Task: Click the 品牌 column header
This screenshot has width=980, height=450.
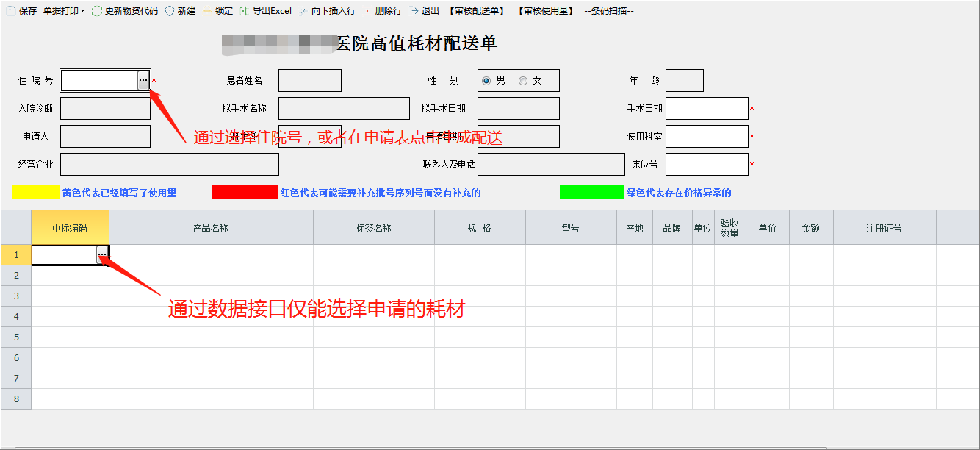Action: coord(672,228)
